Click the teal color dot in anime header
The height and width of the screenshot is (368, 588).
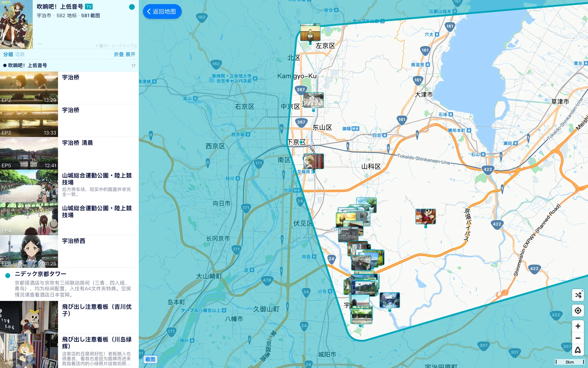[x=132, y=7]
